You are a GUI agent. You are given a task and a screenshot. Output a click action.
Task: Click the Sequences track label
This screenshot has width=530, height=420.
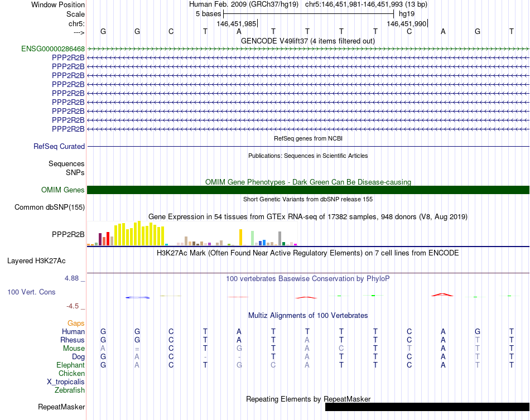[66, 163]
